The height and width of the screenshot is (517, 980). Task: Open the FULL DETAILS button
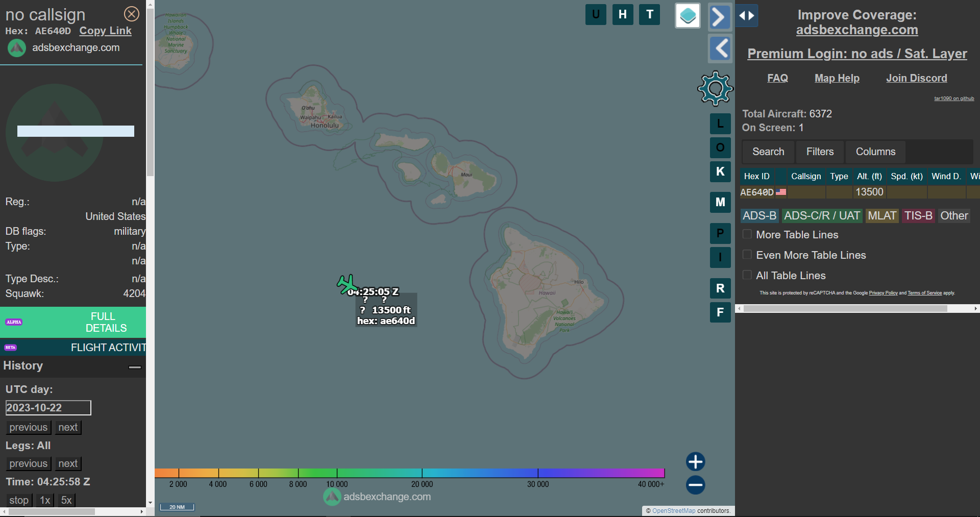coord(73,322)
